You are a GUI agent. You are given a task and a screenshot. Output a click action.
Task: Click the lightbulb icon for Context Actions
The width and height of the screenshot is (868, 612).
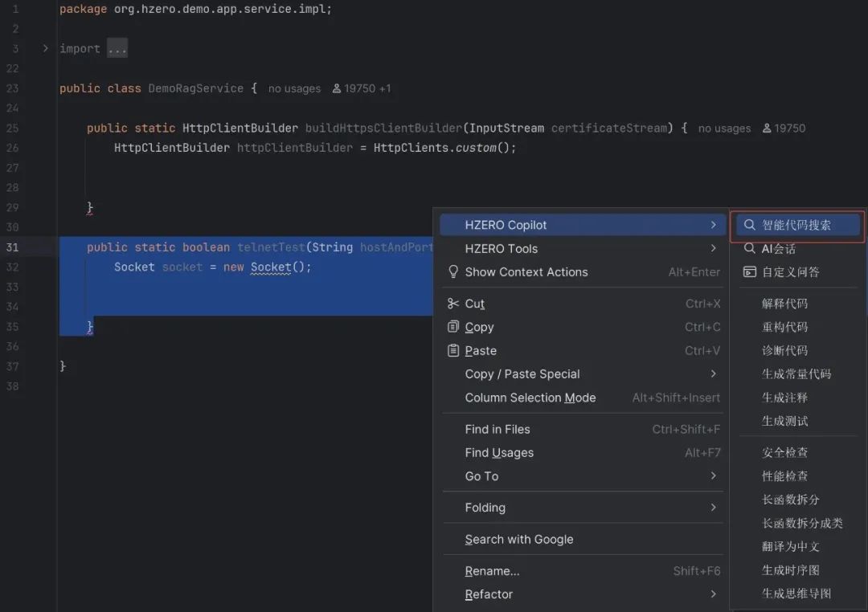[x=453, y=272]
